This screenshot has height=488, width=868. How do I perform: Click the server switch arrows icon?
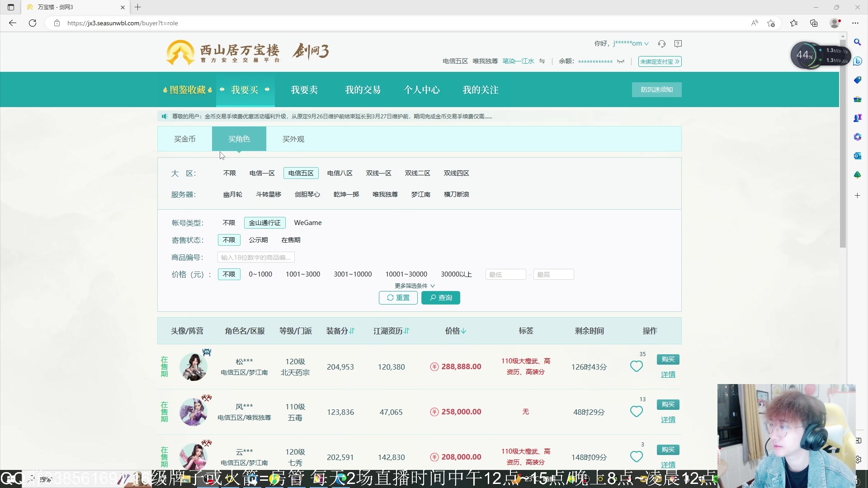click(x=542, y=61)
